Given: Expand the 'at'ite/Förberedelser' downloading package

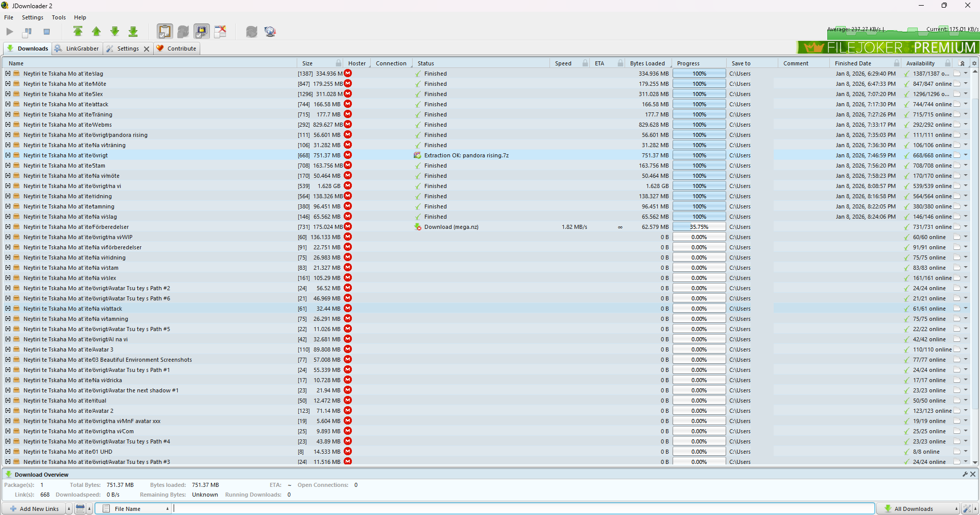Looking at the screenshot, I should point(8,227).
